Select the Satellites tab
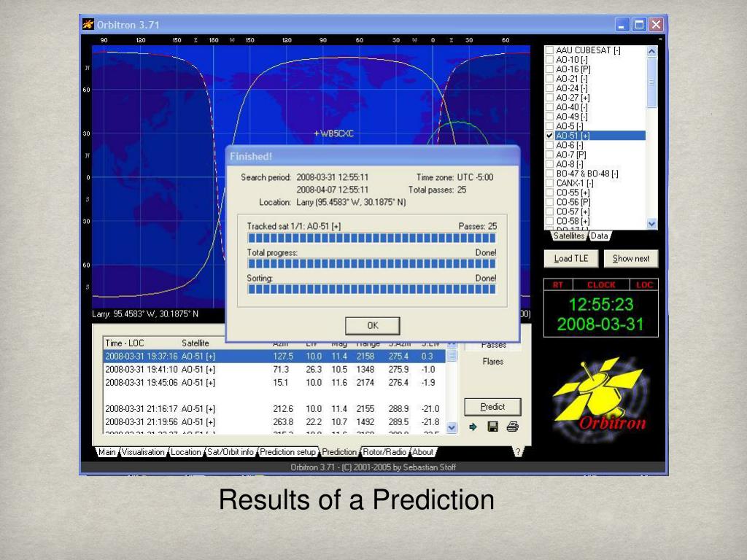The image size is (747, 560). coord(569,236)
